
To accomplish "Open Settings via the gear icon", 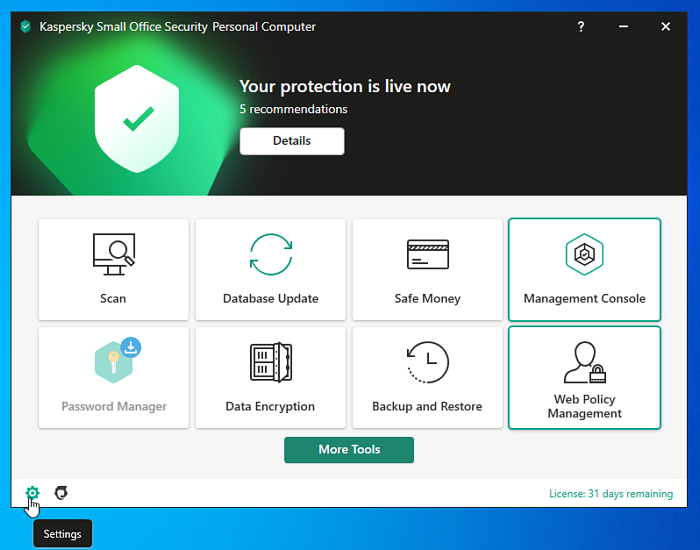I will click(32, 493).
